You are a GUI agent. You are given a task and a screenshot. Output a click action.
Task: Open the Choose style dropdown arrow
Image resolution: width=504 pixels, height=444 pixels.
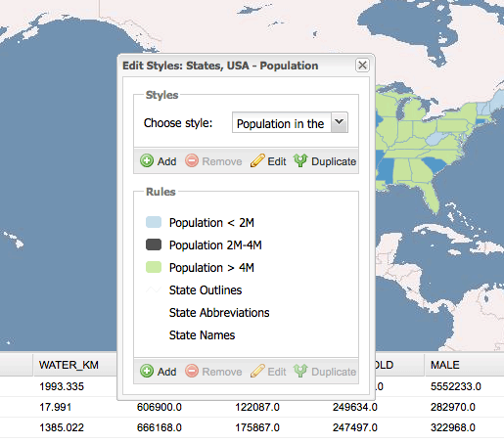click(x=340, y=122)
